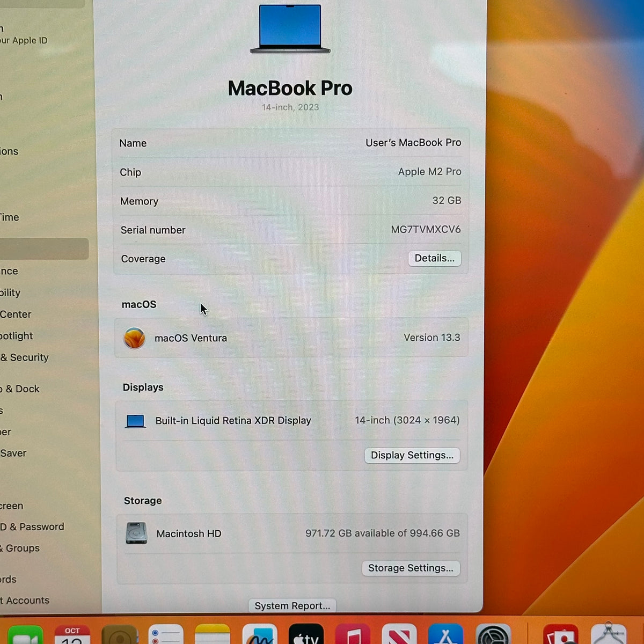The height and width of the screenshot is (644, 644).
Task: Click the "Serial number" label
Action: click(153, 230)
